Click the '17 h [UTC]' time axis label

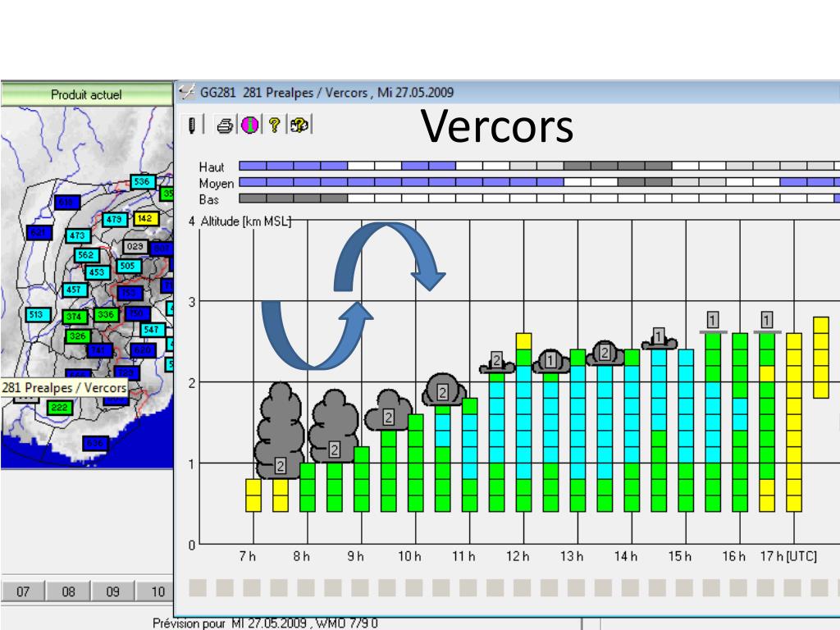pyautogui.click(x=788, y=557)
